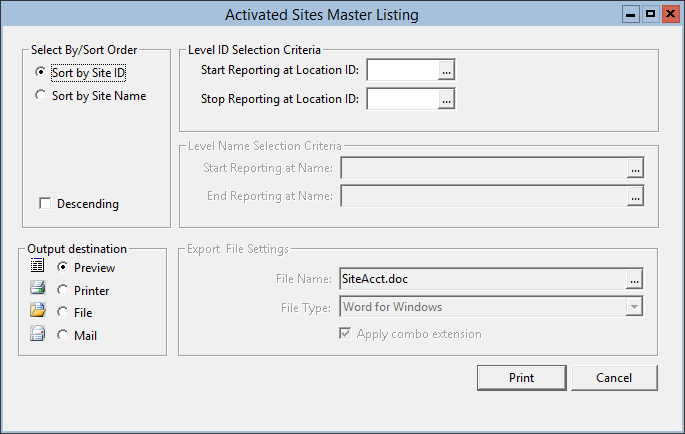Click the Start Reporting at Location ID field

pos(402,70)
